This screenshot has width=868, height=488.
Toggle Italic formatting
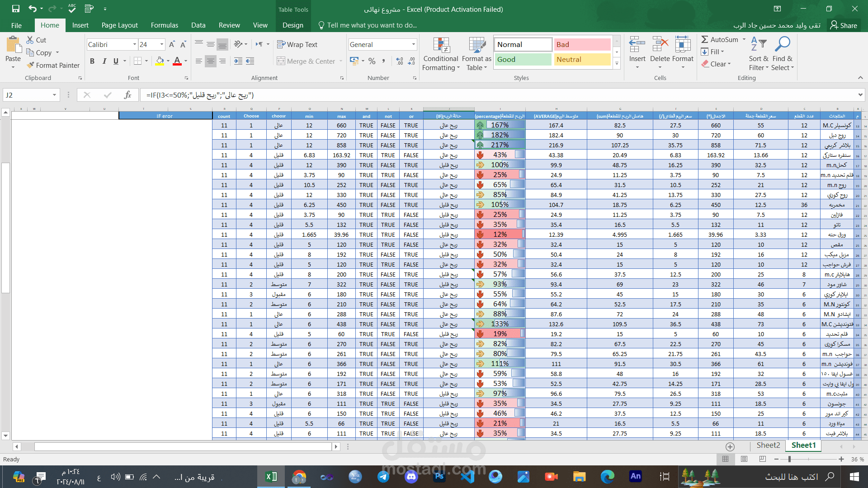coord(104,61)
